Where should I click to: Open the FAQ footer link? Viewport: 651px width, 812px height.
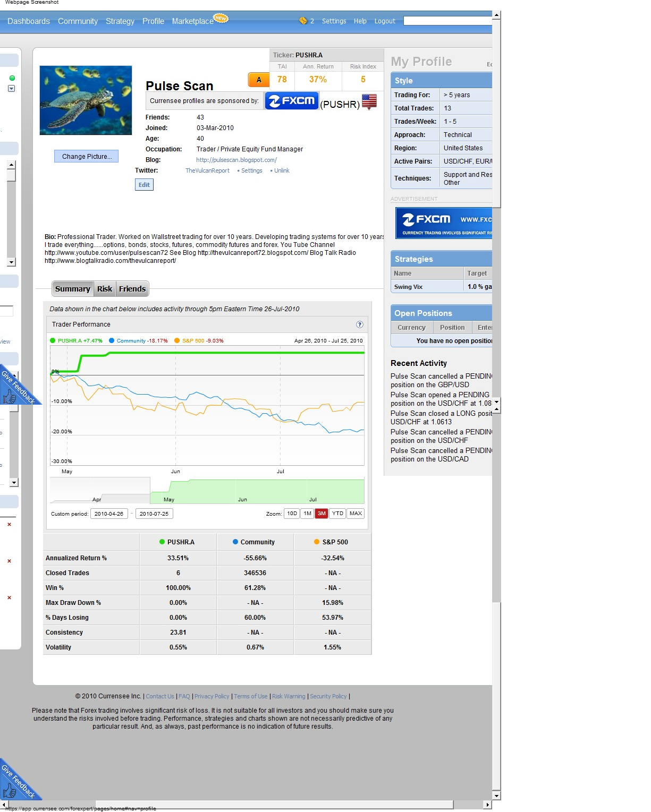184,696
